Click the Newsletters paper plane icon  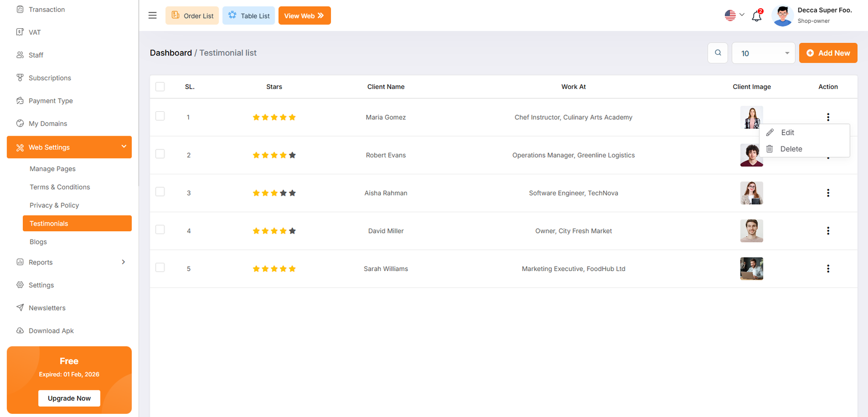click(x=20, y=308)
